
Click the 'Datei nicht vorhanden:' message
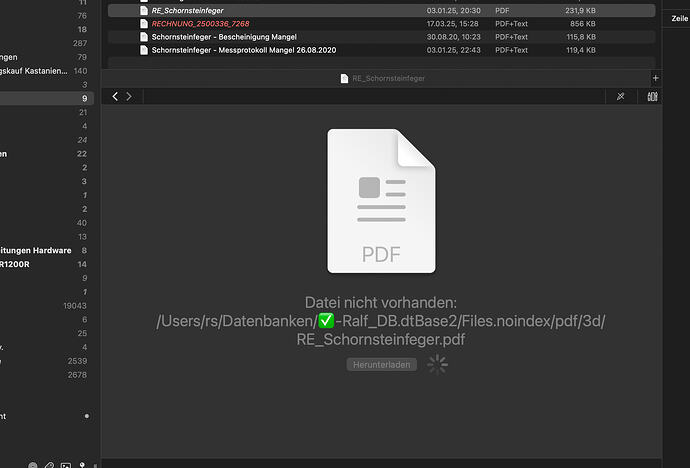[x=381, y=303]
